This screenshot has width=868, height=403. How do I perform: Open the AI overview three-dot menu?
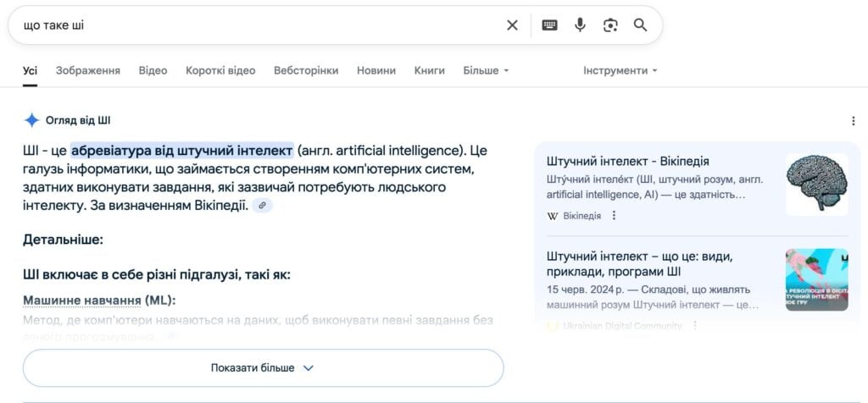tap(853, 121)
